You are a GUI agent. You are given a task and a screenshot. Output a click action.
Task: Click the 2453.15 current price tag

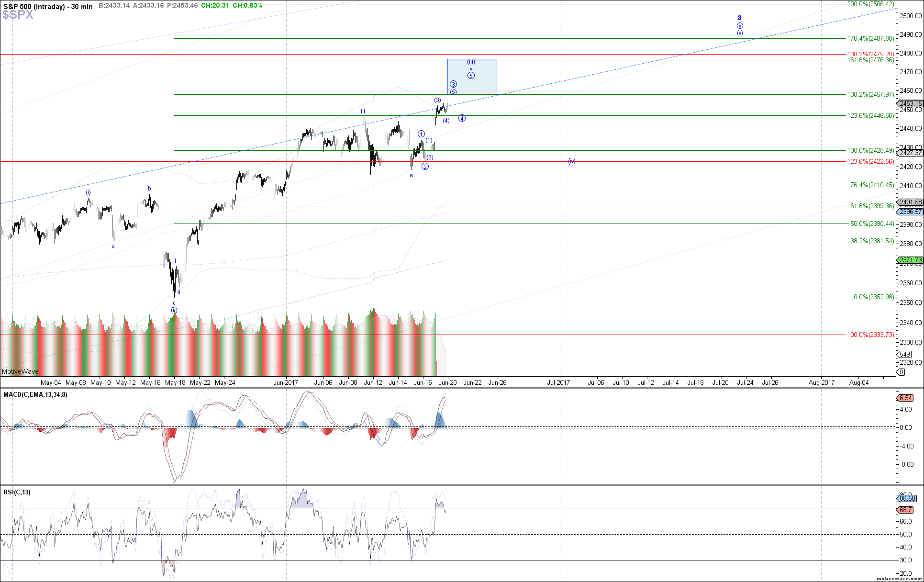(x=910, y=104)
